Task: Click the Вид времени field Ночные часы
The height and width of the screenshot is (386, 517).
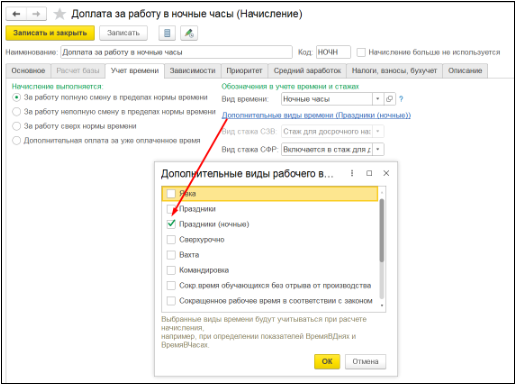Action: 327,99
